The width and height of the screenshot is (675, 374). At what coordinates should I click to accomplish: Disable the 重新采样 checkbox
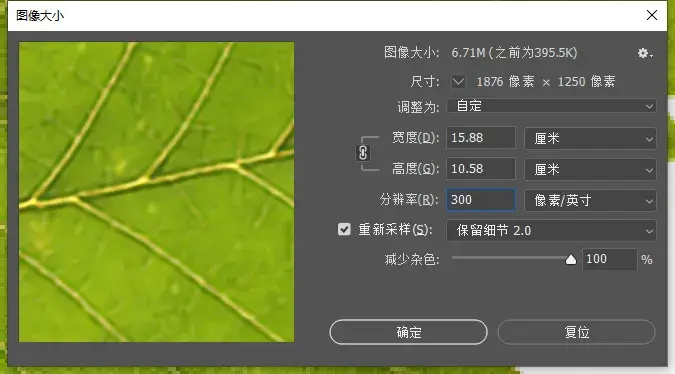click(344, 229)
